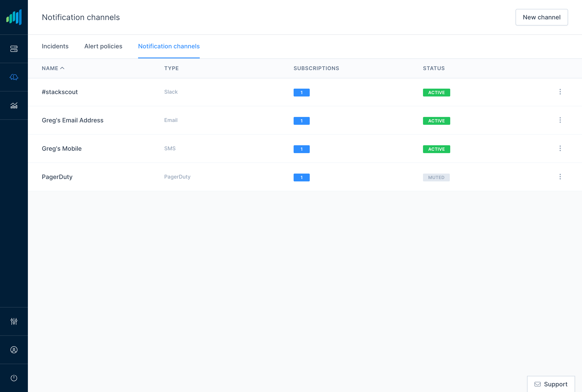Open the servers section from the sidebar
The width and height of the screenshot is (582, 392).
click(x=14, y=49)
